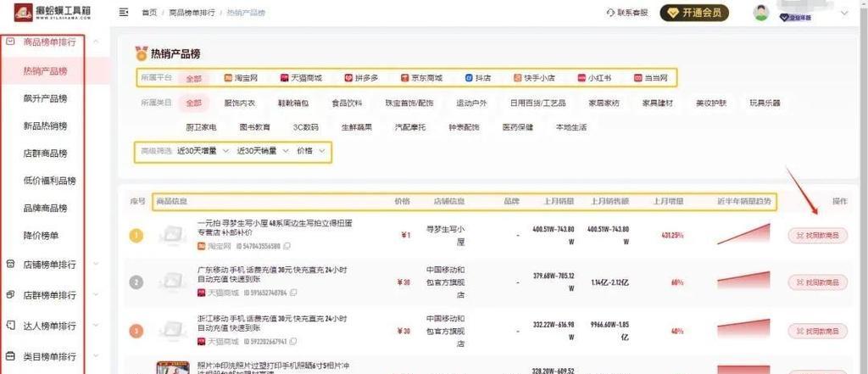Open 店群商品榜 in sidebar
868x374 pixels.
click(46, 154)
